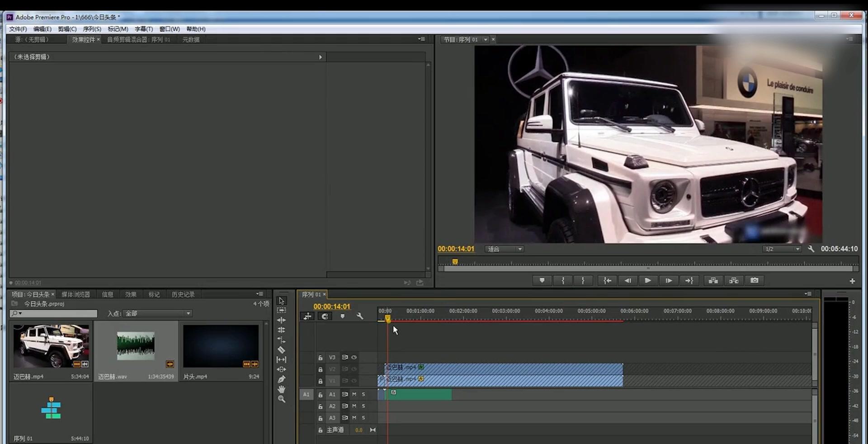Open the 文件(F) menu
Viewport: 868px width, 444px height.
click(18, 29)
